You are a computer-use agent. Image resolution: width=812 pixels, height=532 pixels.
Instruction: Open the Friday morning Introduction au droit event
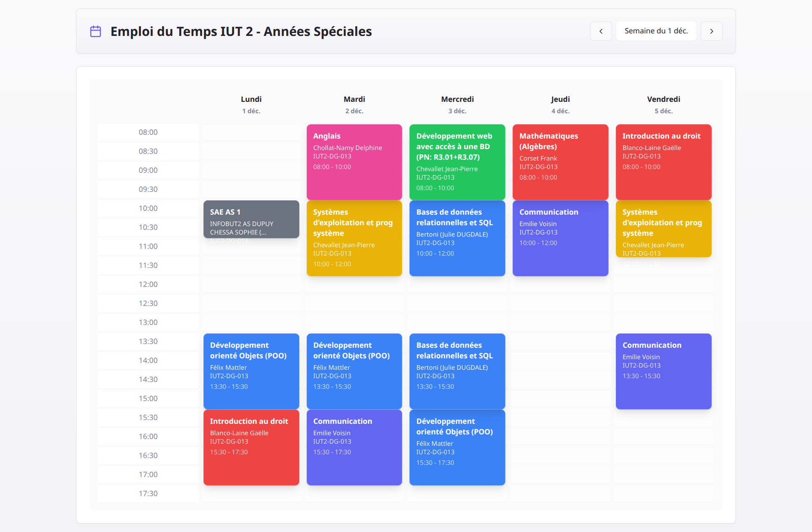pyautogui.click(x=663, y=162)
